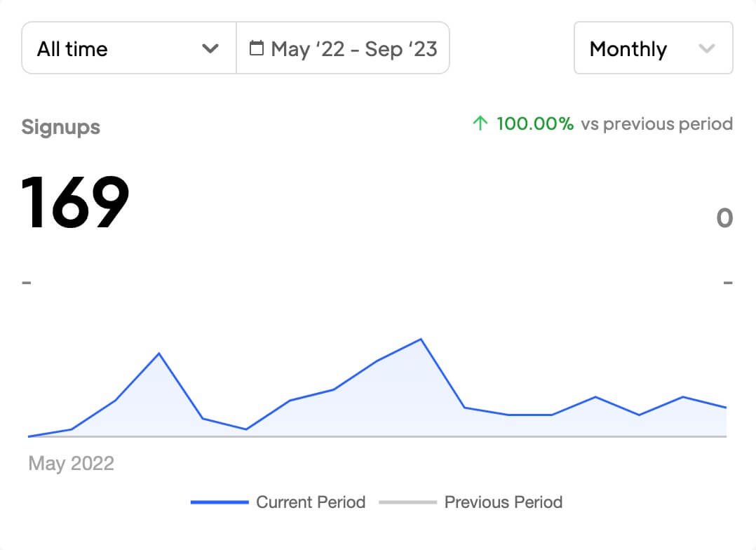Click the gray Previous Period legend line
The height and width of the screenshot is (550, 756).
[x=408, y=502]
